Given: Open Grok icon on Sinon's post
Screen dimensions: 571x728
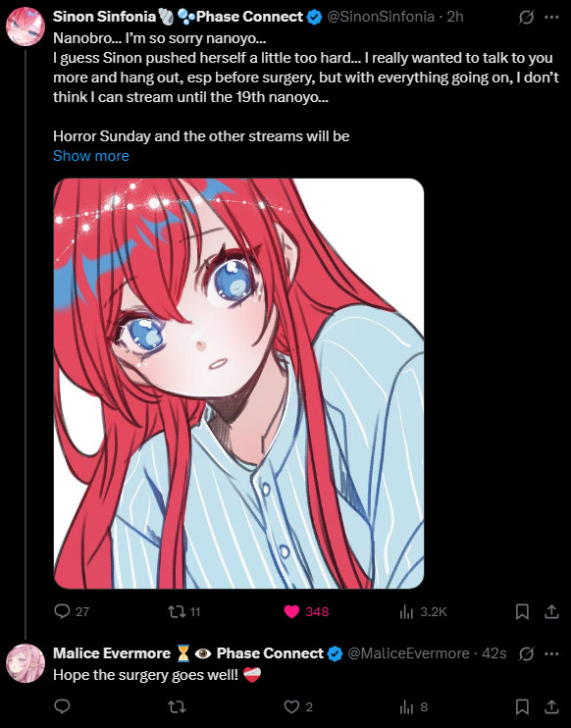Looking at the screenshot, I should (x=526, y=18).
